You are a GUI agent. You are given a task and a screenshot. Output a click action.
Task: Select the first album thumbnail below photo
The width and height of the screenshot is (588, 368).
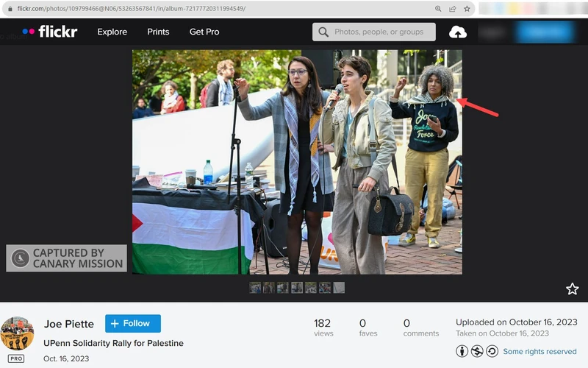[x=255, y=288]
